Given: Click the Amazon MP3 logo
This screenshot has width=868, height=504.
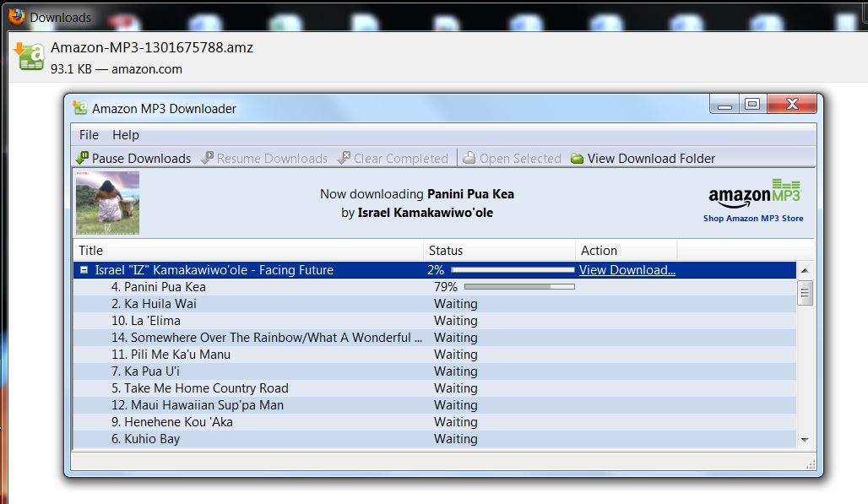Looking at the screenshot, I should pos(755,193).
